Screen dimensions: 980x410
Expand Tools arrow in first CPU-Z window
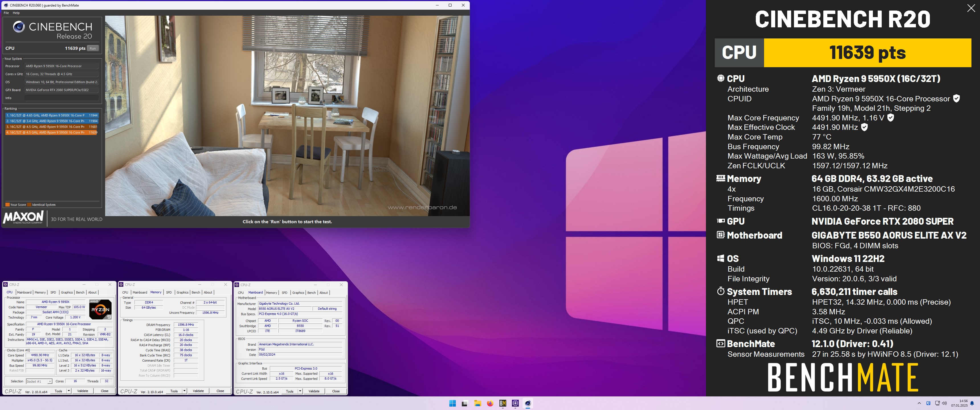tap(68, 391)
